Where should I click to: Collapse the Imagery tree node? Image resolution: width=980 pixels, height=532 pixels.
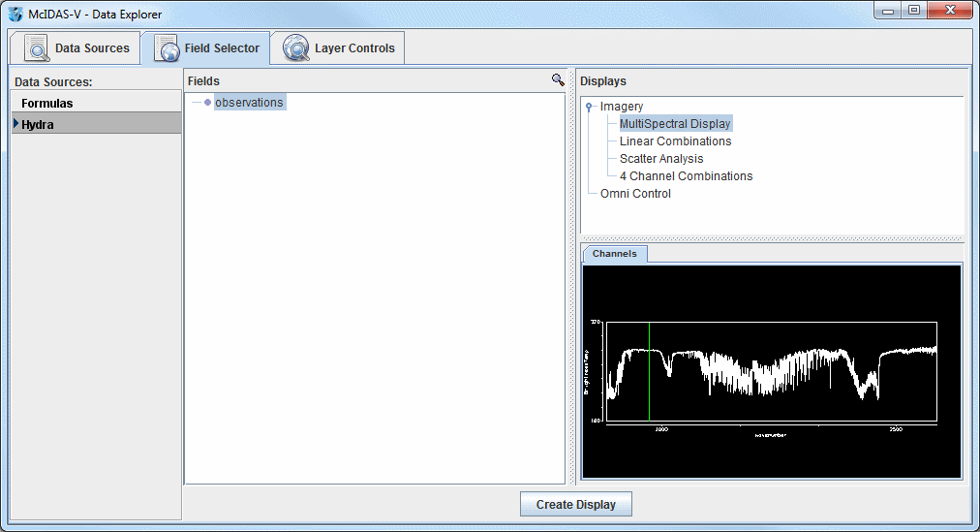point(589,107)
